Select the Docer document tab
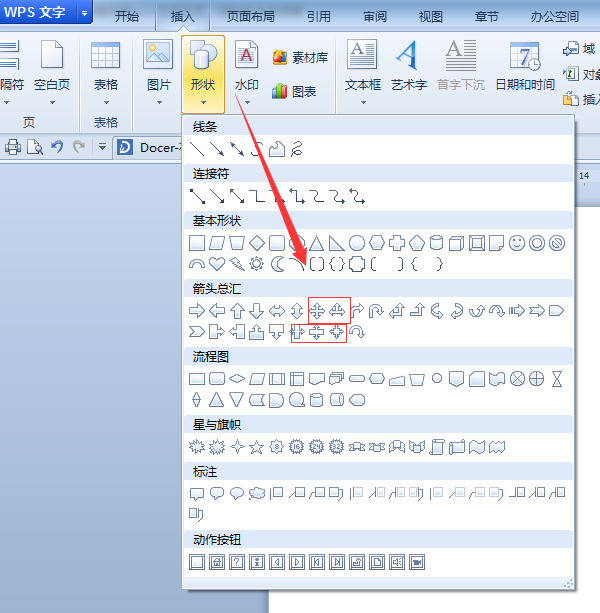Viewport: 600px width, 613px height. [x=149, y=147]
